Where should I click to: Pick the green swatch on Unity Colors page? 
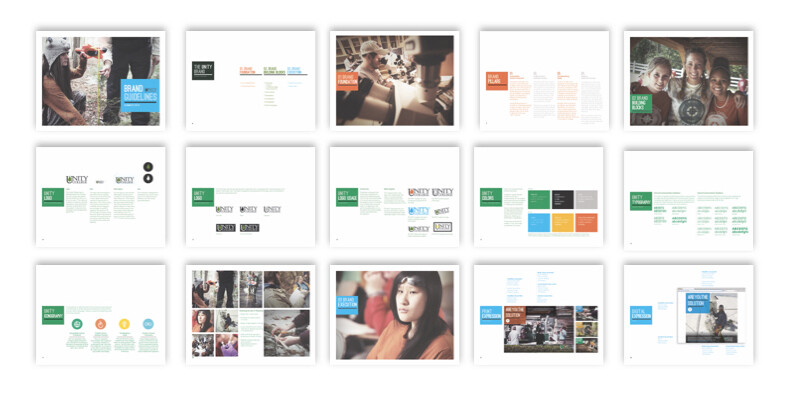pyautogui.click(x=539, y=200)
